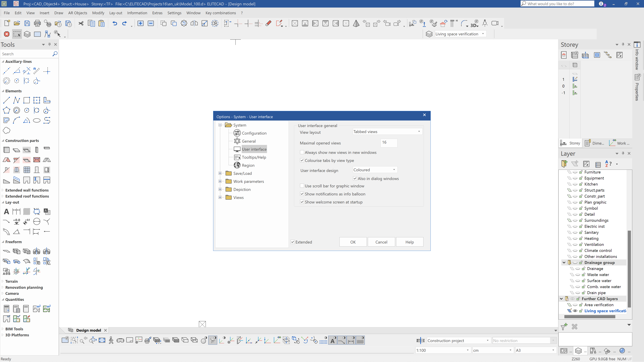The image size is (644, 362).
Task: Click the rectangle tool in Elements
Action: click(x=26, y=100)
